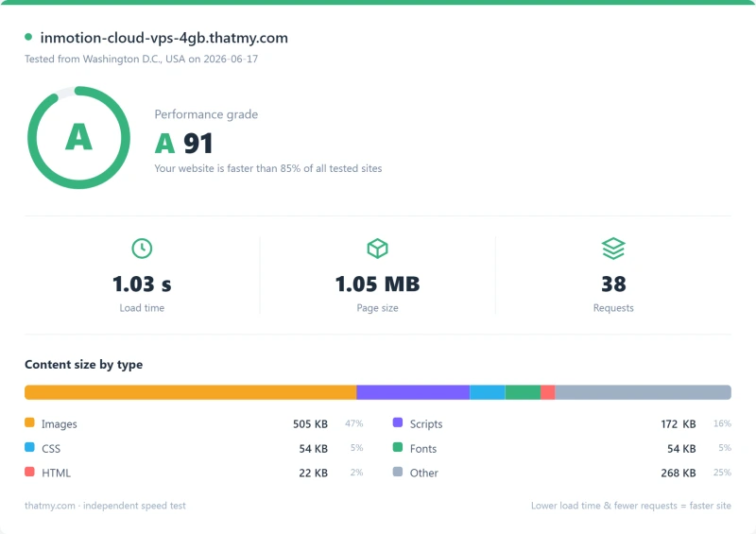Viewport: 756px width, 534px height.
Task: Click the '47%' Images percentage
Action: (x=353, y=423)
